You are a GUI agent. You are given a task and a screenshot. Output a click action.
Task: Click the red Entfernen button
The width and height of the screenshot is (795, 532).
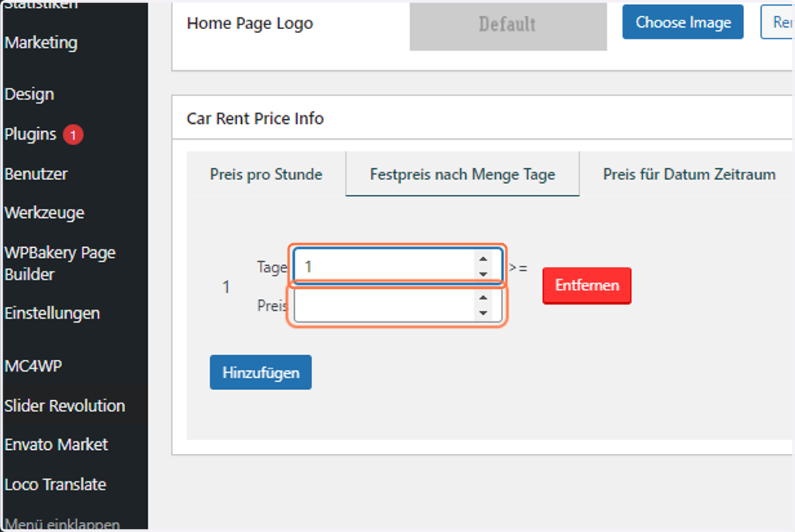point(587,286)
